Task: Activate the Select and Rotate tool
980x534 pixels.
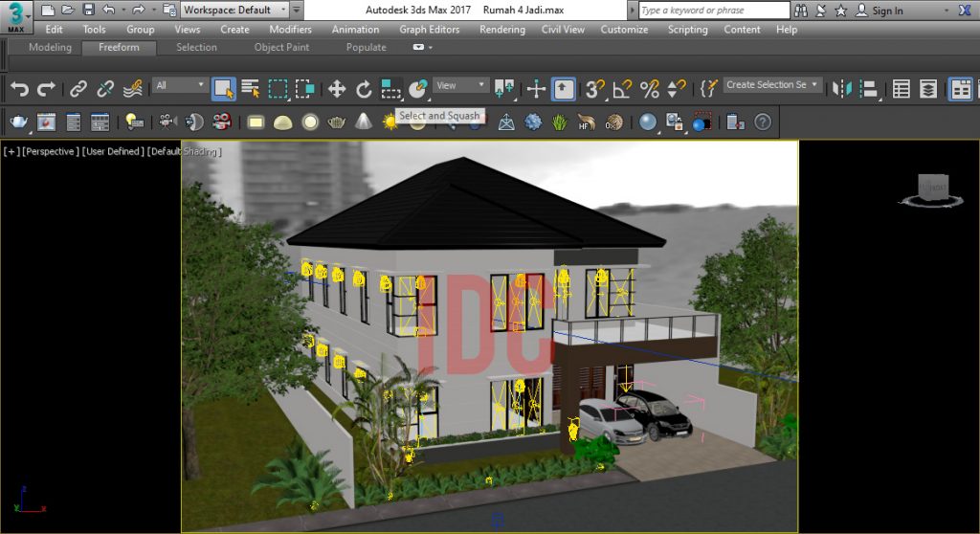Action: 364,89
